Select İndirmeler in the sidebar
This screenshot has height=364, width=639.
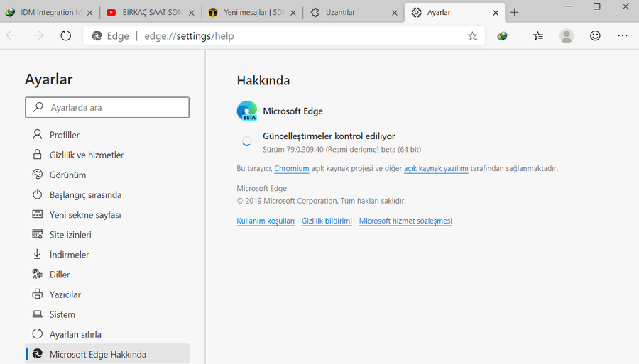69,254
